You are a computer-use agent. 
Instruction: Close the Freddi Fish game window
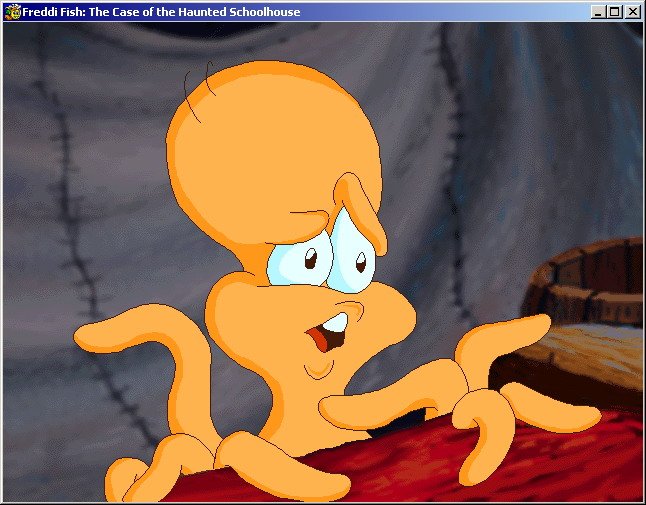click(632, 12)
